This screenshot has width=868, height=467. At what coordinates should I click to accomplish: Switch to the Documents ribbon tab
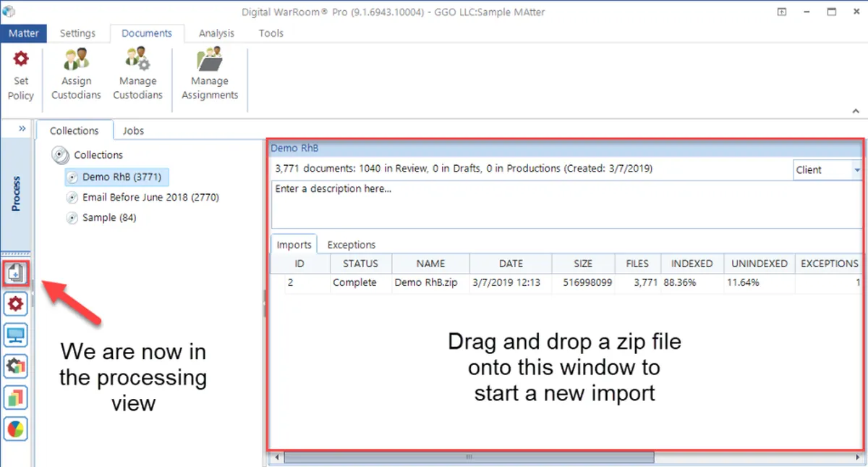pyautogui.click(x=147, y=33)
